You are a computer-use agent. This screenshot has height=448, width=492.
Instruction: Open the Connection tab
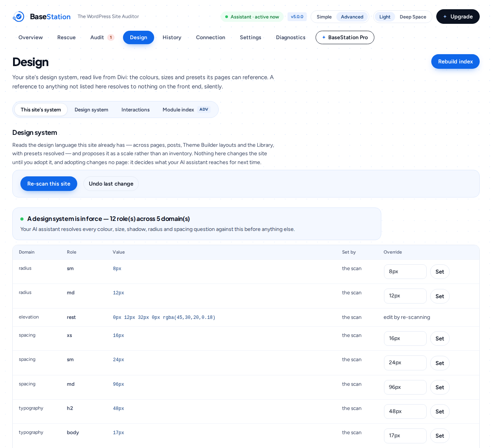(x=211, y=37)
